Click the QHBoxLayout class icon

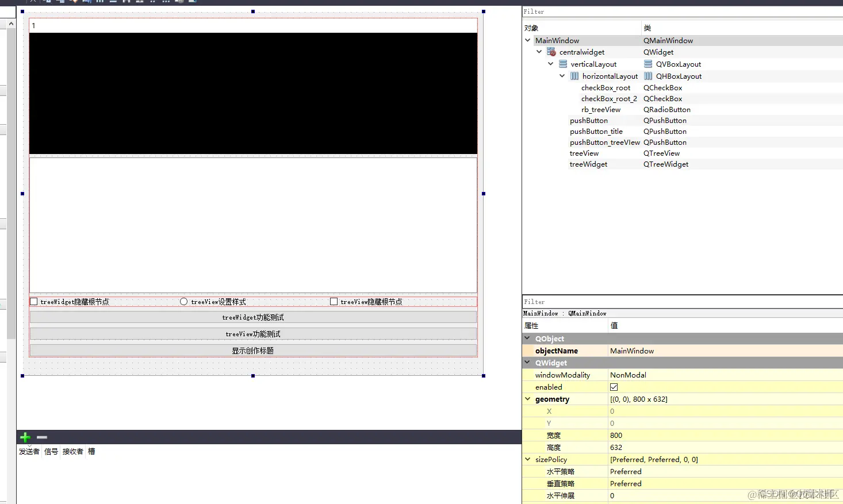point(648,76)
